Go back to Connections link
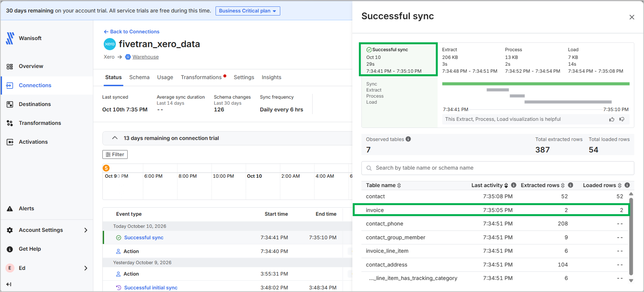Screen dimensions: 644x292 132,32
